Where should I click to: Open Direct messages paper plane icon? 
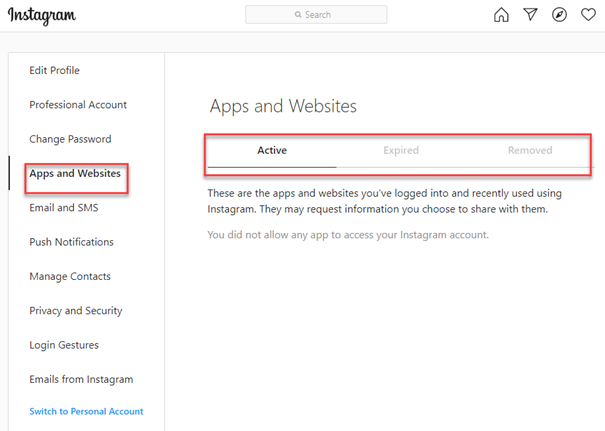point(531,15)
